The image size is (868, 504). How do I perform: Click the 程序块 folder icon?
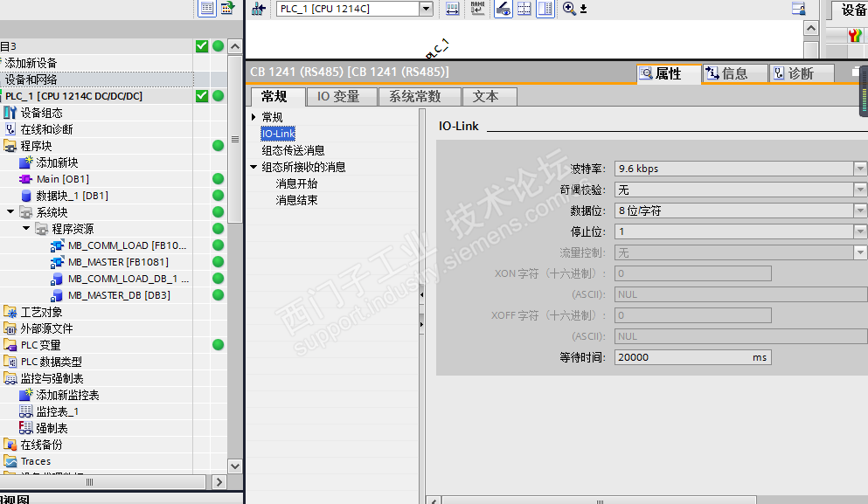[x=10, y=146]
